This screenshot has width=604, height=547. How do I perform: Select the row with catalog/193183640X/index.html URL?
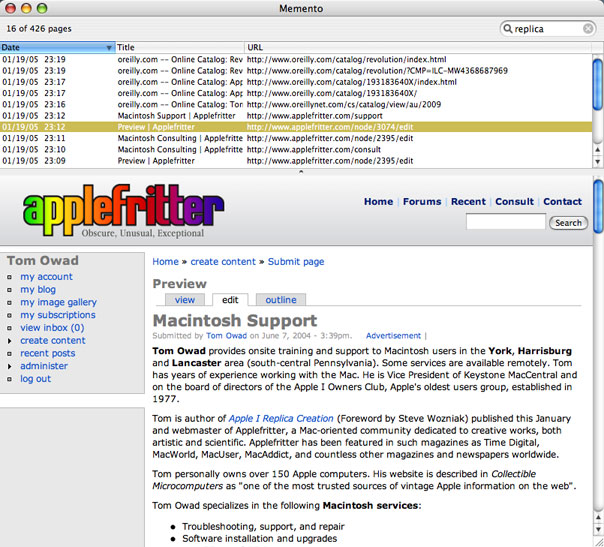[x=296, y=82]
